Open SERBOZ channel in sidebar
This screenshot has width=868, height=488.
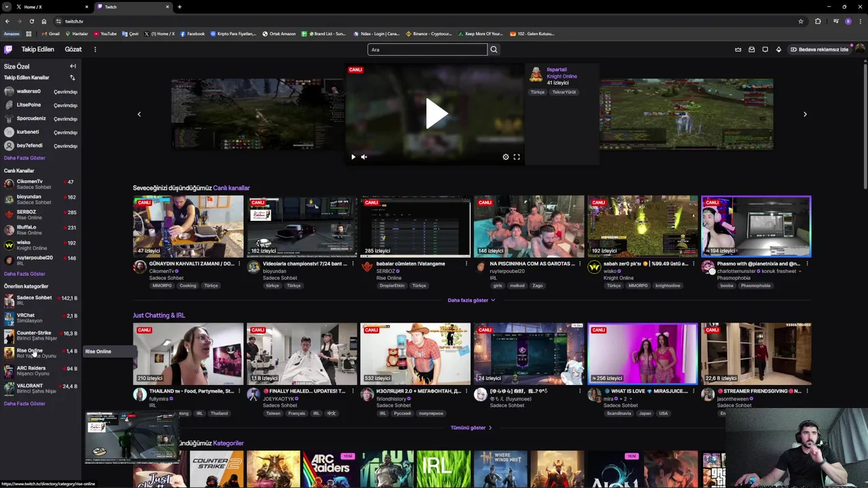(x=41, y=214)
